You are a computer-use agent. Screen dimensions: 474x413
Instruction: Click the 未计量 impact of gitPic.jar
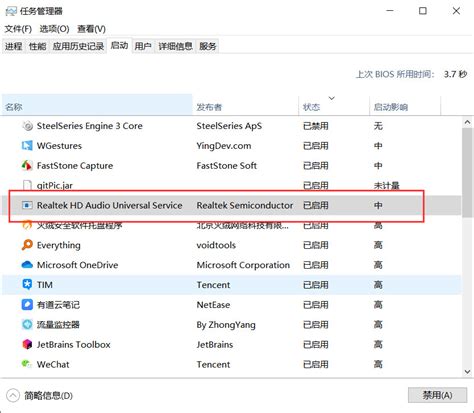point(386,185)
